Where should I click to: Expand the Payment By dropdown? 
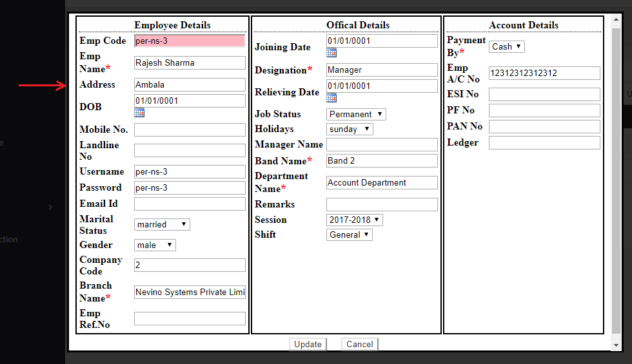507,46
